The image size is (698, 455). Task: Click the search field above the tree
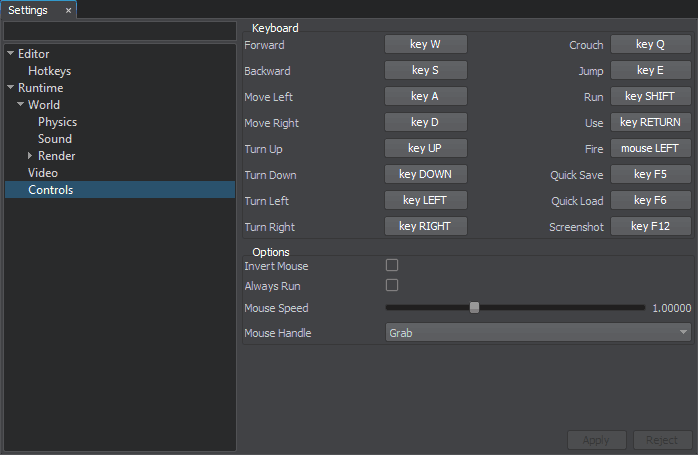tap(120, 32)
